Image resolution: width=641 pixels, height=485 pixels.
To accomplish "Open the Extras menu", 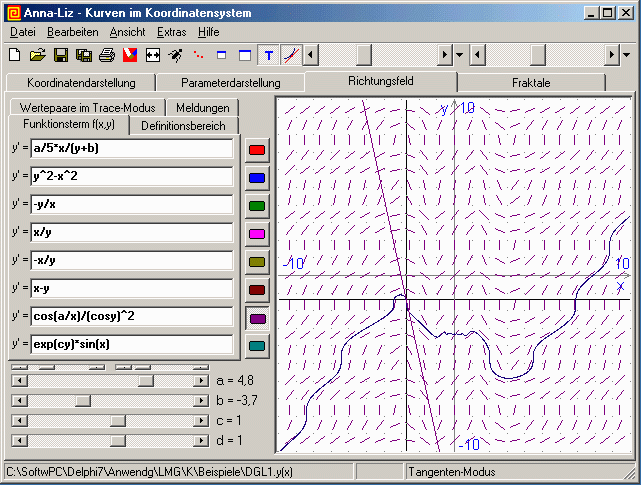I will click(171, 32).
